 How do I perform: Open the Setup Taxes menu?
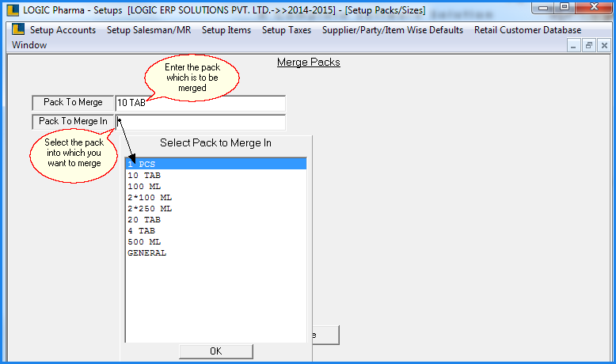click(x=287, y=30)
